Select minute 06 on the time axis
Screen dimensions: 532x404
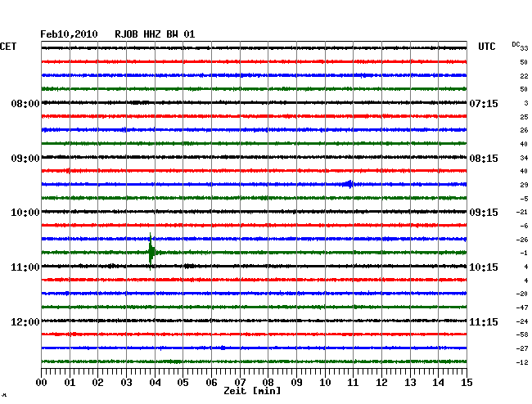pos(211,382)
